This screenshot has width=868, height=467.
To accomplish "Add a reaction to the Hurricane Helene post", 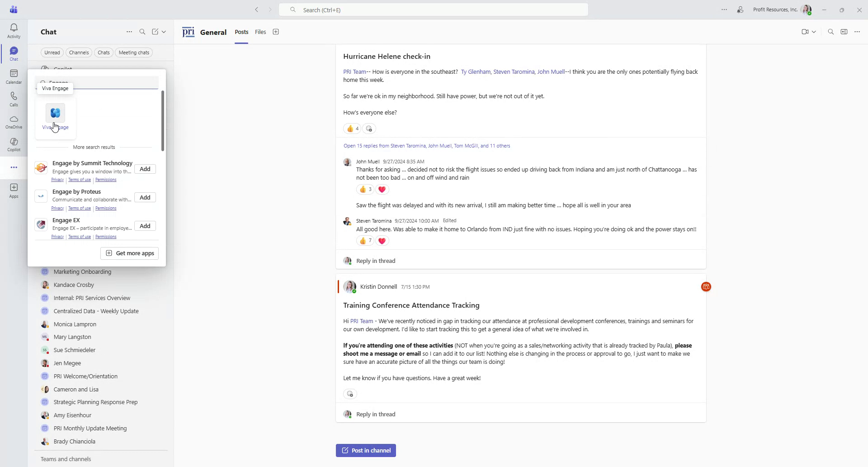I will (369, 129).
